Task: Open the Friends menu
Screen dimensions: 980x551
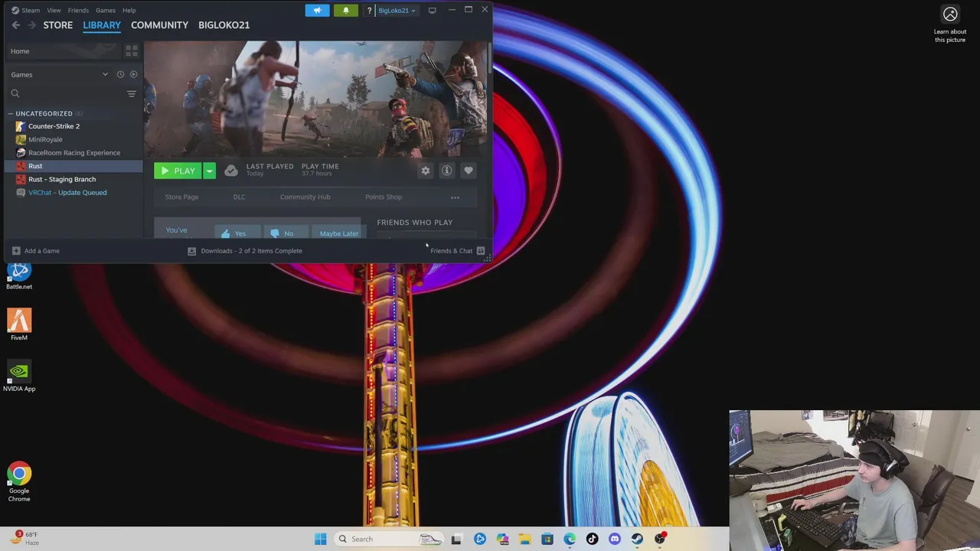Action: [78, 10]
